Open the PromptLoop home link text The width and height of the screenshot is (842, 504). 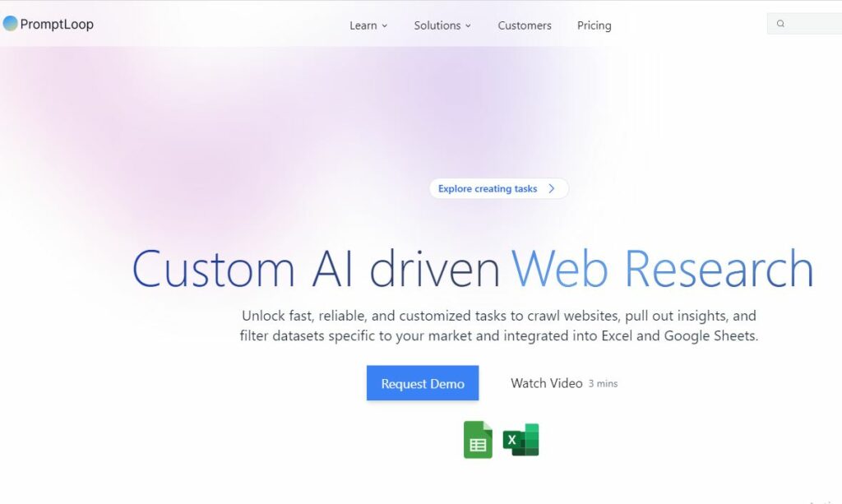(x=57, y=24)
